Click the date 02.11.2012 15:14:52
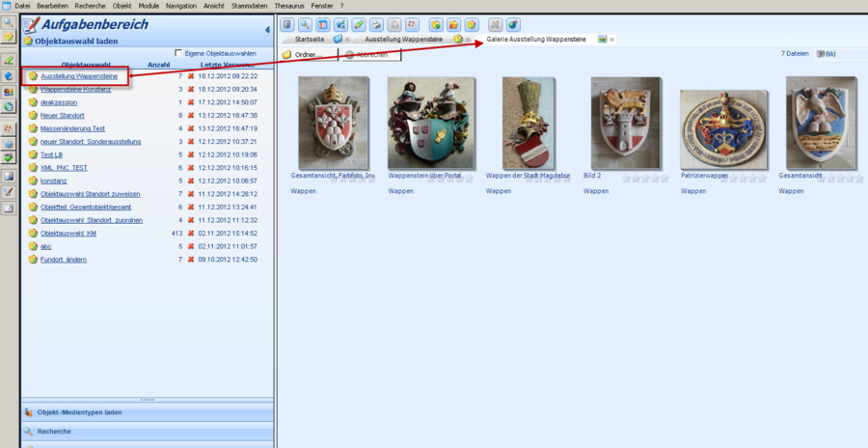 (228, 234)
